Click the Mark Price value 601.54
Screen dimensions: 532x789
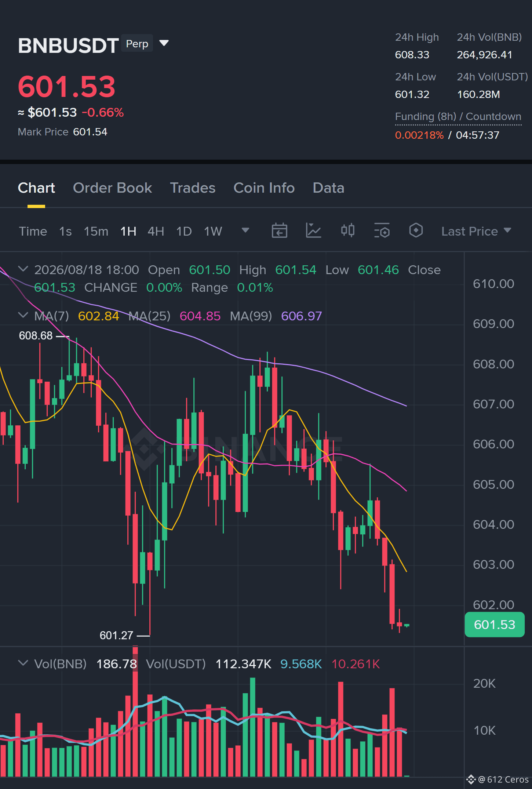point(90,132)
